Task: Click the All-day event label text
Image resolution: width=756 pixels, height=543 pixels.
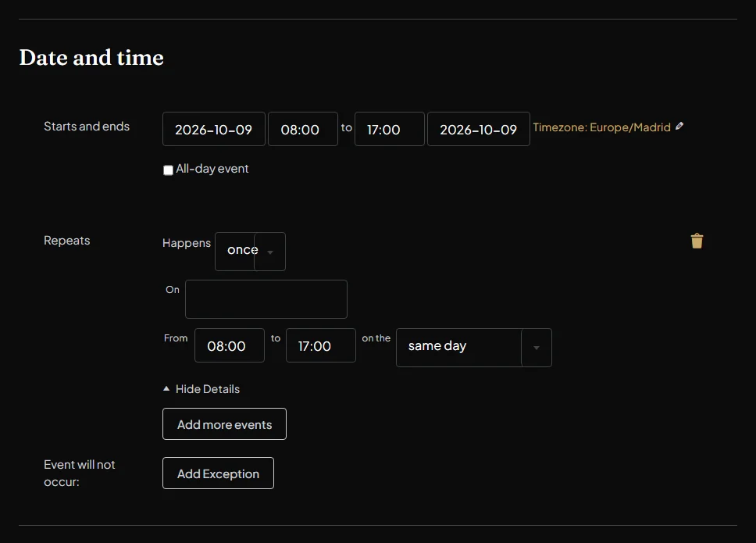Action: click(x=212, y=169)
